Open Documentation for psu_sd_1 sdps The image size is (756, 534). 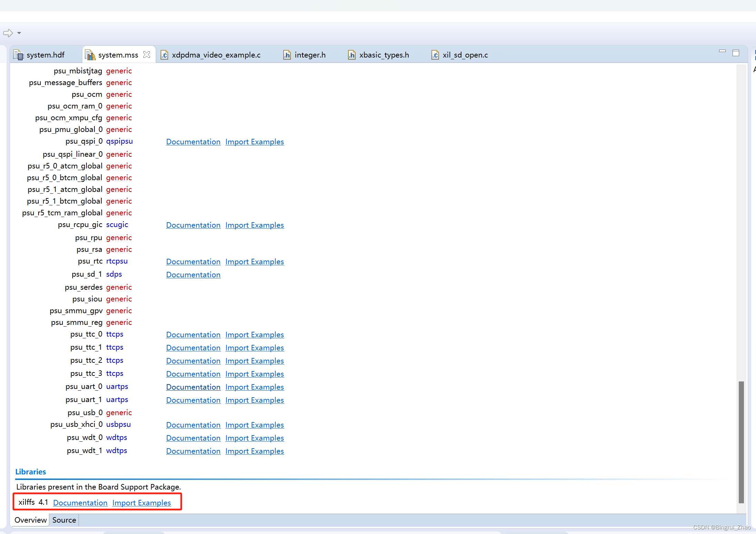[193, 275]
